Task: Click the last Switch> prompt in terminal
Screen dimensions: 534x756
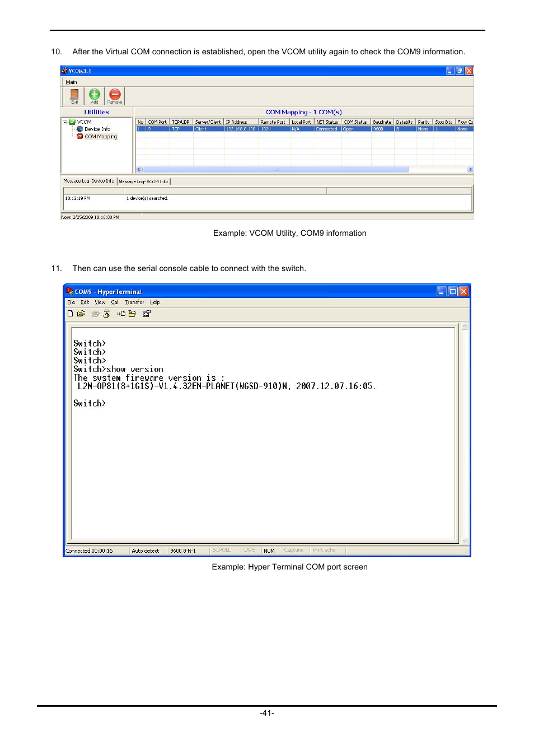Action: coord(90,403)
